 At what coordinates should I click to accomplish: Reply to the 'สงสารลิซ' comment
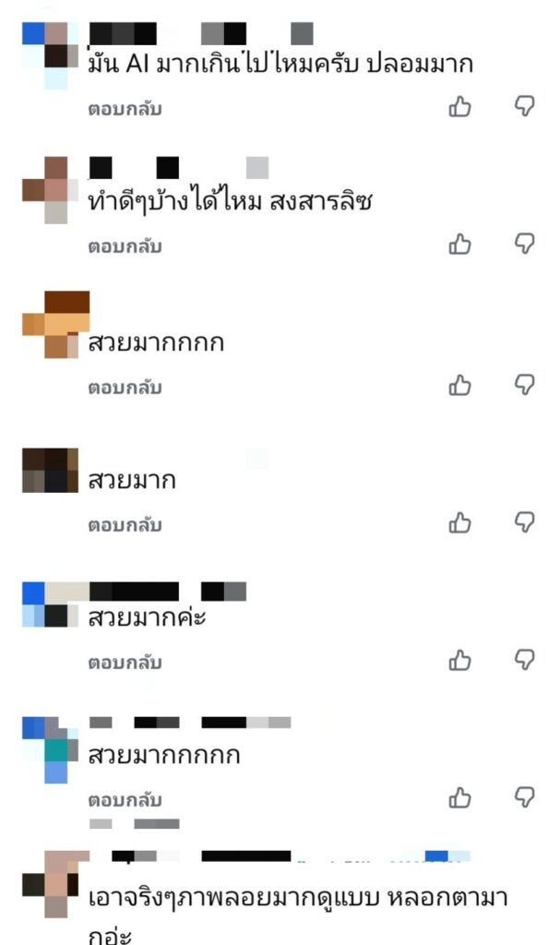(x=125, y=246)
